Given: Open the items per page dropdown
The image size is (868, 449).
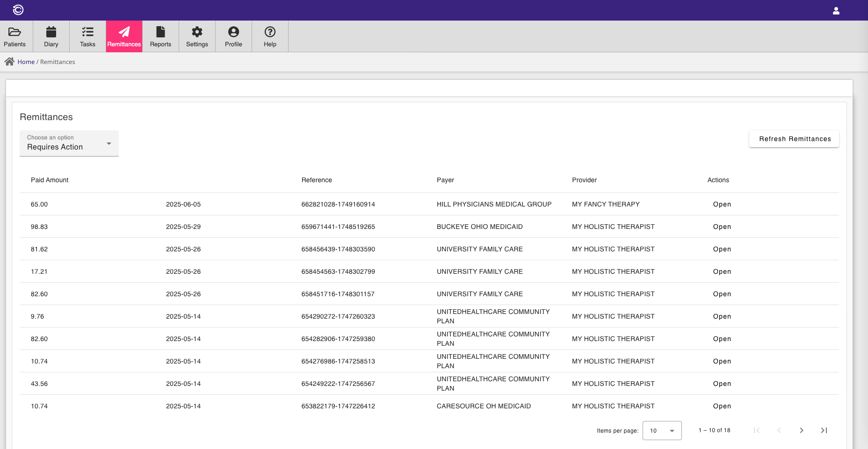Looking at the screenshot, I should [662, 430].
